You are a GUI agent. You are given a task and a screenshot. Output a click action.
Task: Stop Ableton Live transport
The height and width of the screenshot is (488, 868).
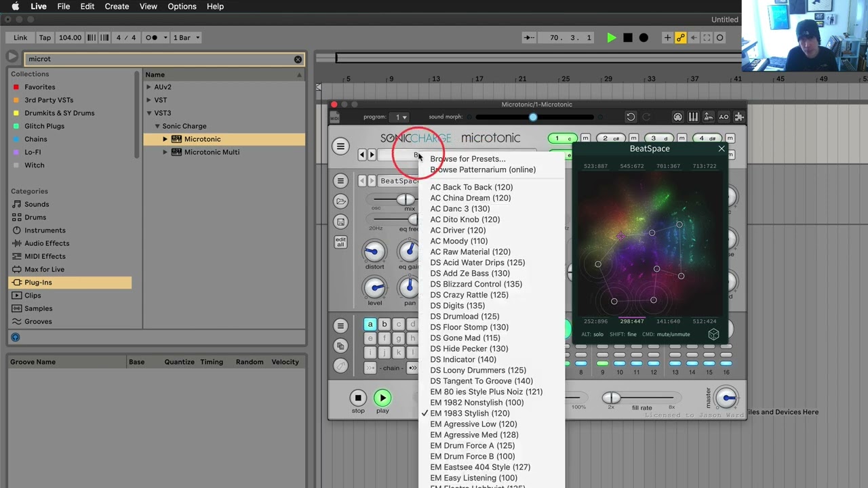[628, 38]
